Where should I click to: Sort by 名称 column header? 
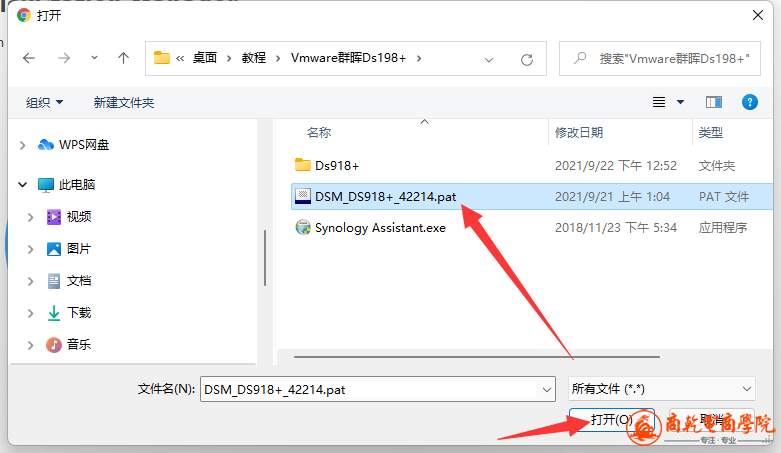(x=319, y=133)
